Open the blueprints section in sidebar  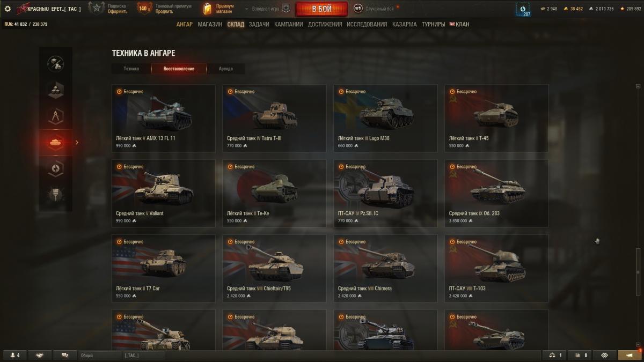point(55,116)
